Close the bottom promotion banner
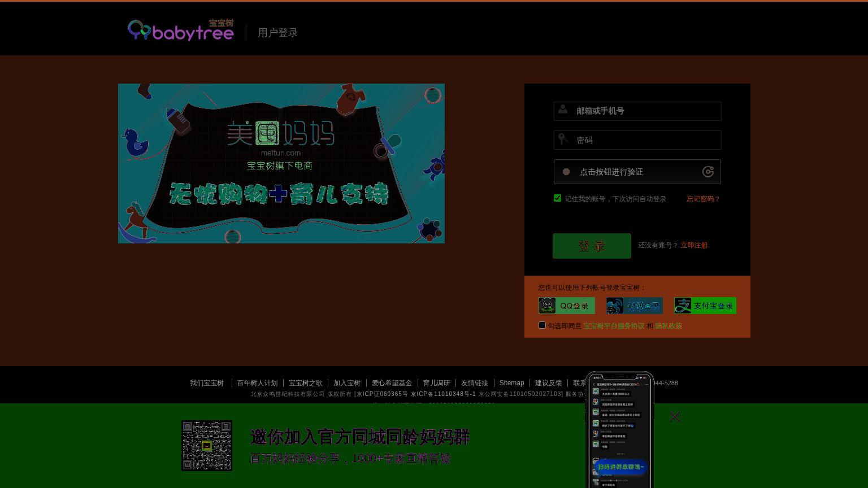Viewport: 868px width, 488px height. tap(675, 417)
